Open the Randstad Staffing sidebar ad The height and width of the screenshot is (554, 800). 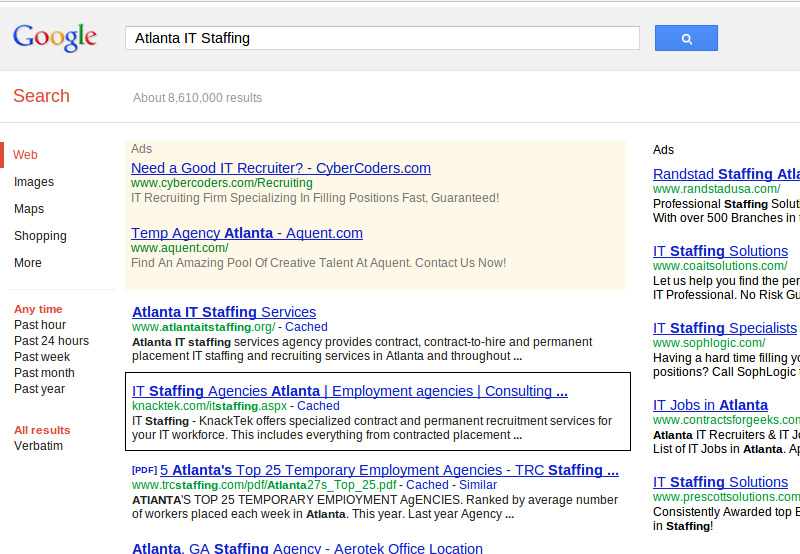pos(726,174)
